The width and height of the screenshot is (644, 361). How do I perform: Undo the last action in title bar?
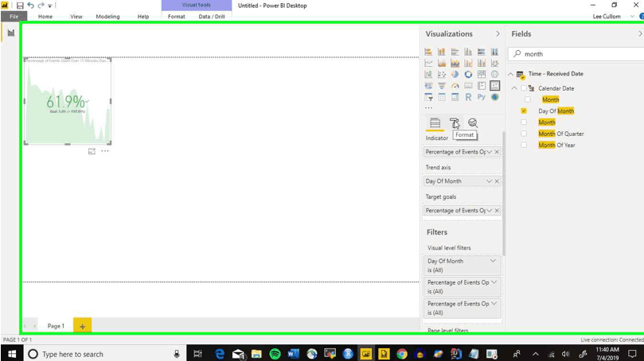[30, 6]
